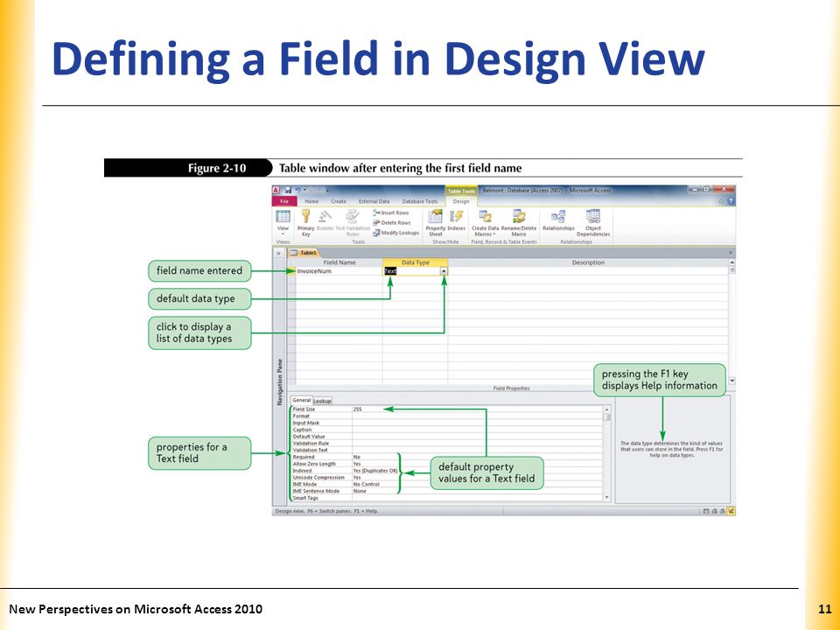Click the Default Value property row
840x630 pixels.
447,437
